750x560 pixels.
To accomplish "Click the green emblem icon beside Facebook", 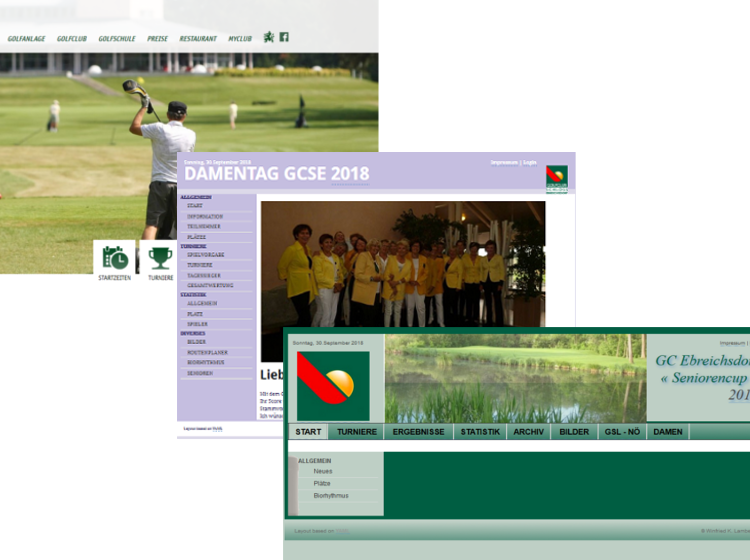I will 268,37.
